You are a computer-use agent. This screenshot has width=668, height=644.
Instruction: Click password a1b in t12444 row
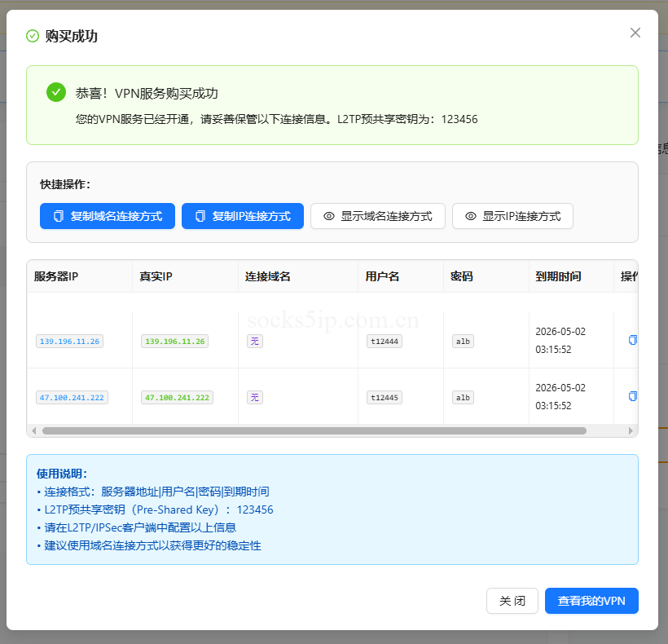(x=463, y=342)
